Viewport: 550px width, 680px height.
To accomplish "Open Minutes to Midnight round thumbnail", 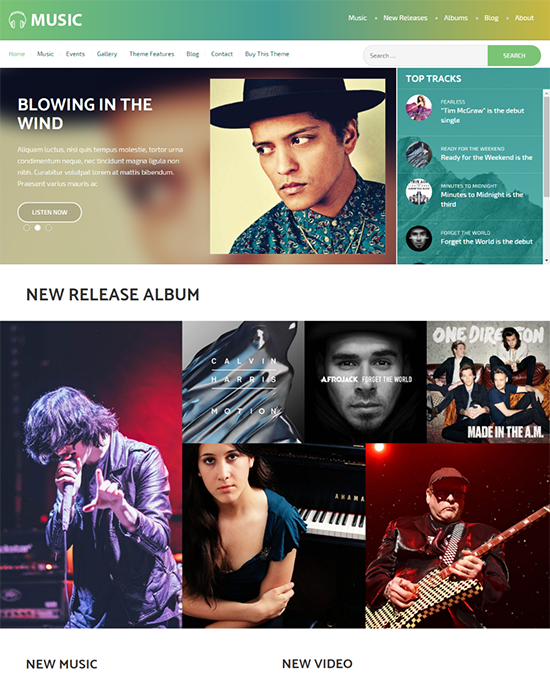I will coord(419,191).
